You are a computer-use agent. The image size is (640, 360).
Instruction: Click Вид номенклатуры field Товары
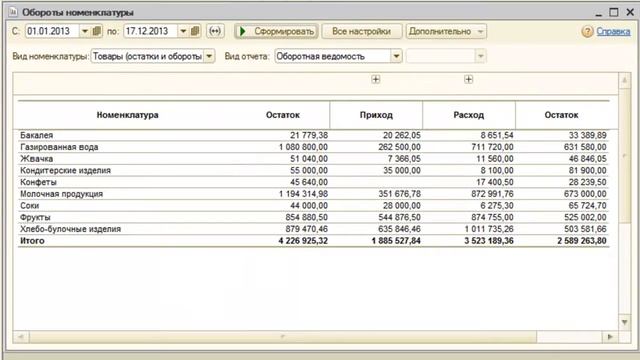pos(147,56)
